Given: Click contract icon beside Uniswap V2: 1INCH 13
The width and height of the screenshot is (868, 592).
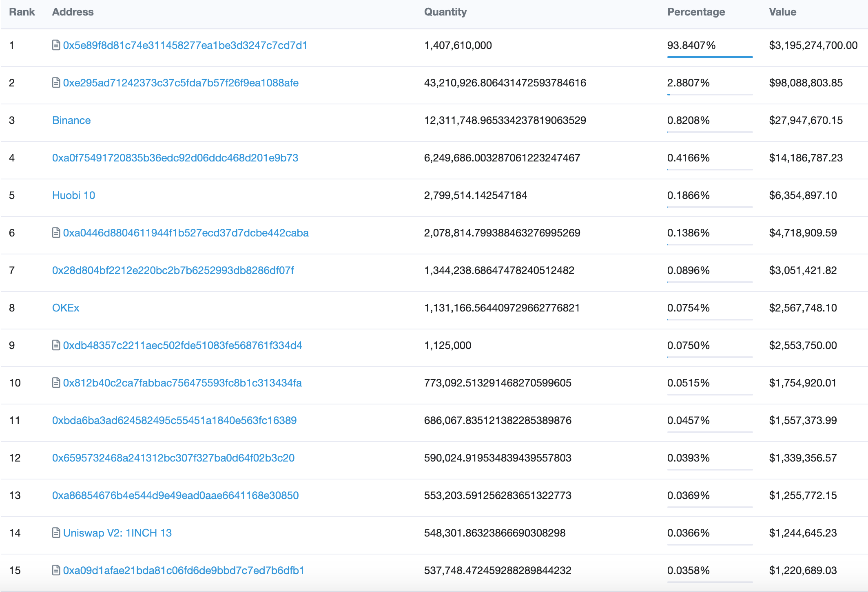Looking at the screenshot, I should point(56,533).
